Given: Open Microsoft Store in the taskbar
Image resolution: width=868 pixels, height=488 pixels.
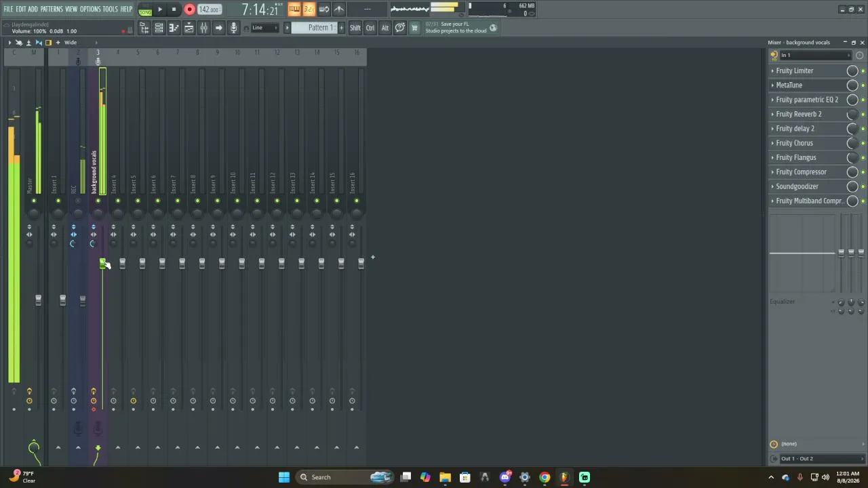Looking at the screenshot, I should coord(465,477).
